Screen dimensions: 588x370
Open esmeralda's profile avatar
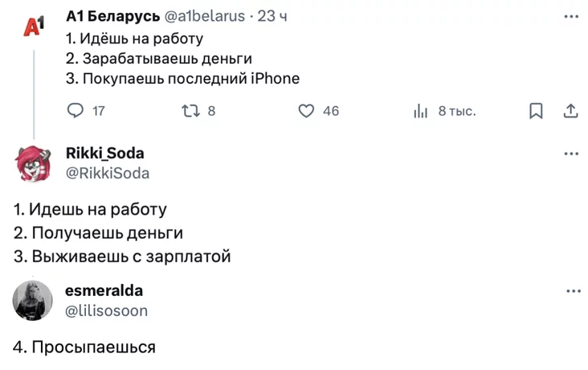pos(33,301)
